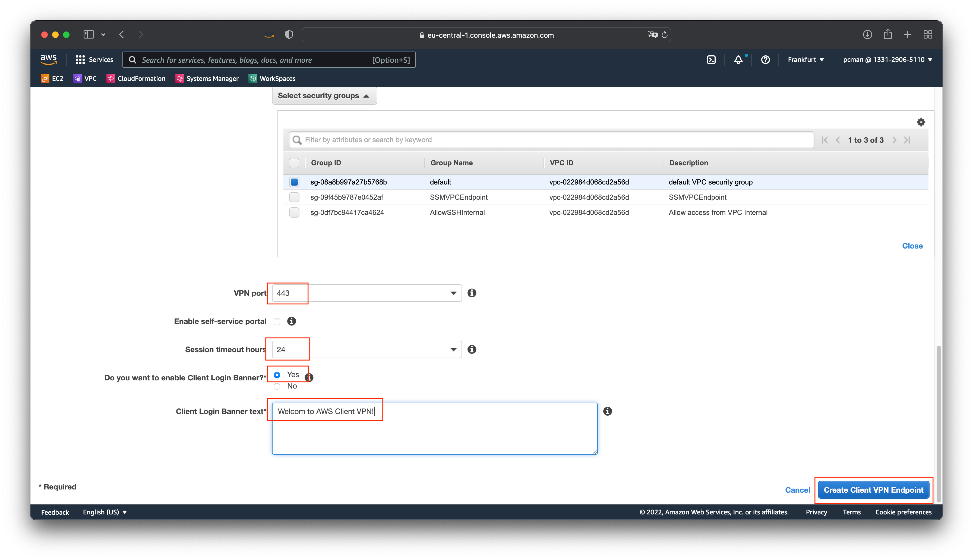This screenshot has height=560, width=973.
Task: Open AWS CloudShell terminal icon
Action: click(x=711, y=60)
